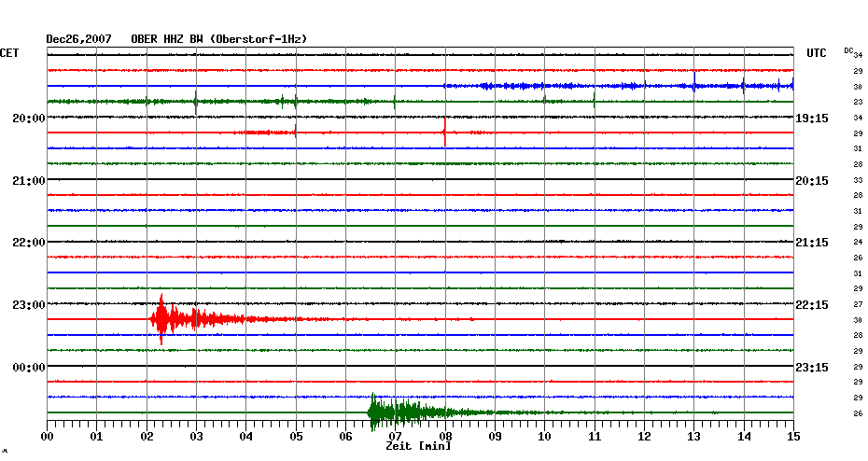Image resolution: width=868 pixels, height=461 pixels.
Task: Click the 20:15 UTC time label
Action: (x=812, y=181)
